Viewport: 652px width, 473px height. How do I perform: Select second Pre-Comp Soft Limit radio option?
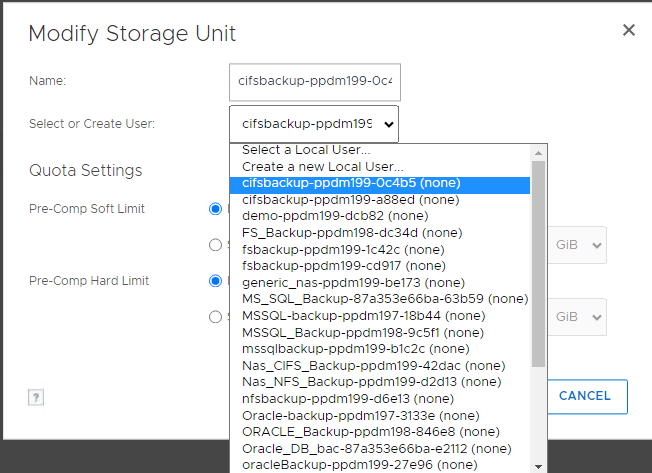click(x=215, y=244)
